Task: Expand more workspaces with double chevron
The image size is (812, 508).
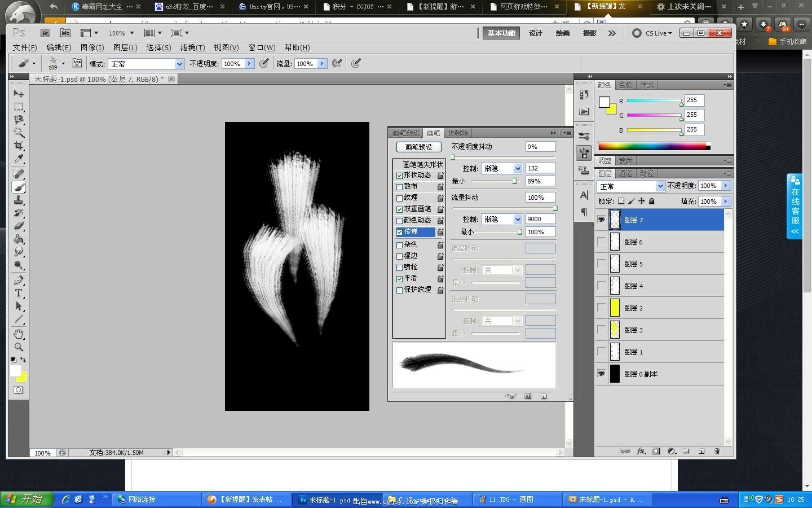Action: click(612, 33)
